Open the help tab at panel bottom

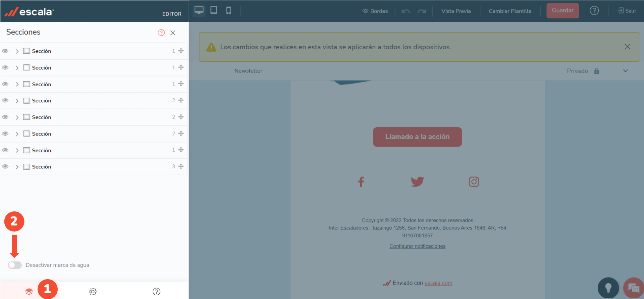tap(156, 291)
